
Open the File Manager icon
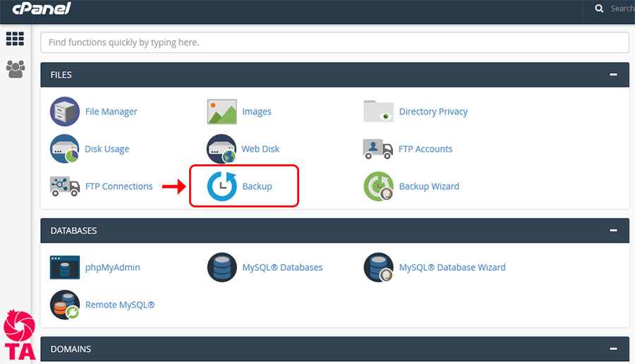(x=65, y=111)
